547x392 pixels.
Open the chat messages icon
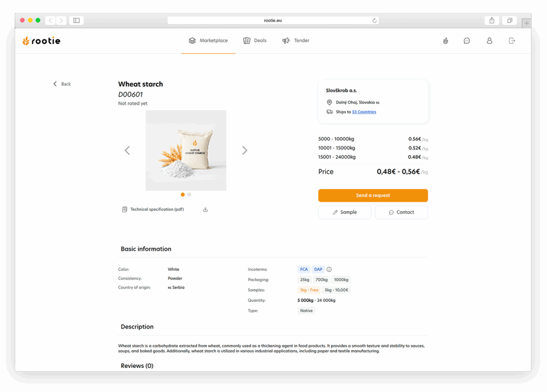467,41
